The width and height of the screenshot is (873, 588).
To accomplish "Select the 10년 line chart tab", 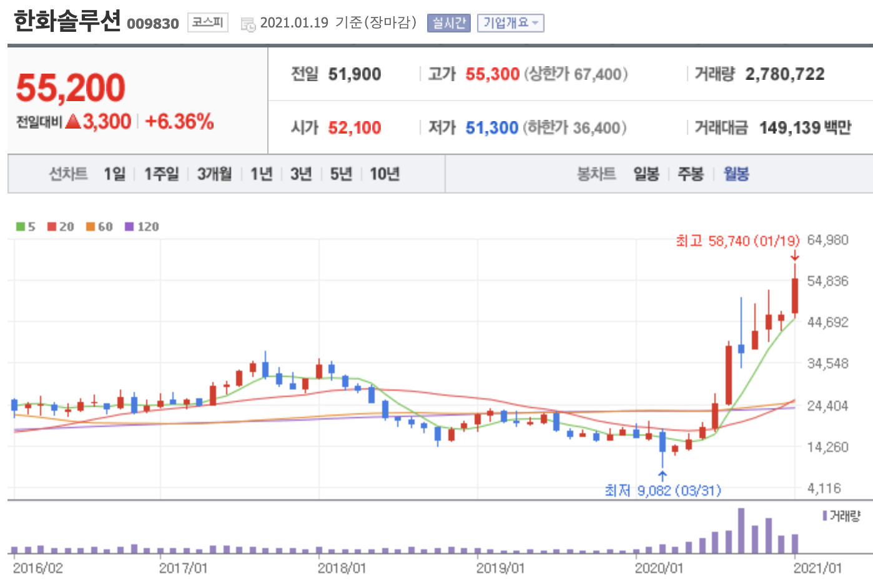I will point(385,174).
